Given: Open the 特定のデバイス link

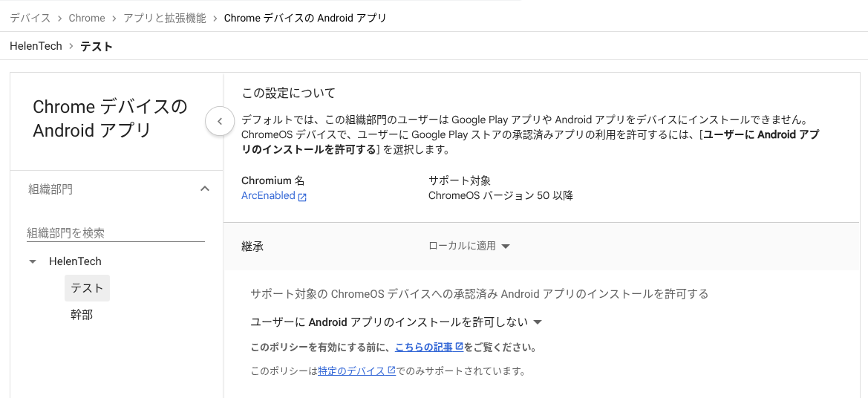Looking at the screenshot, I should pyautogui.click(x=351, y=371).
